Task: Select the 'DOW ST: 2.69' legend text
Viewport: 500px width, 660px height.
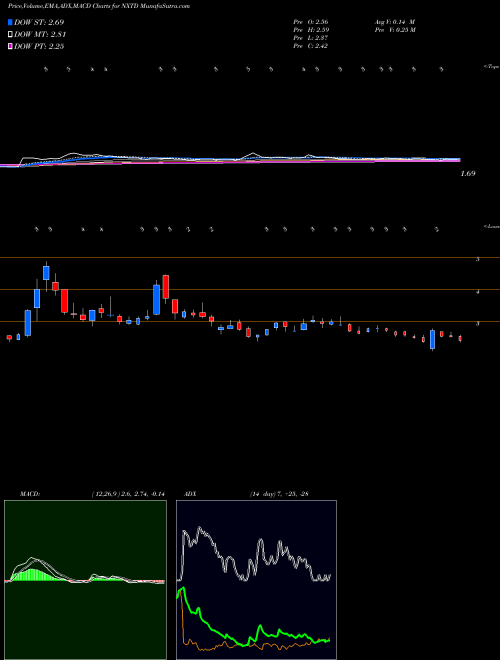Action: coord(39,22)
